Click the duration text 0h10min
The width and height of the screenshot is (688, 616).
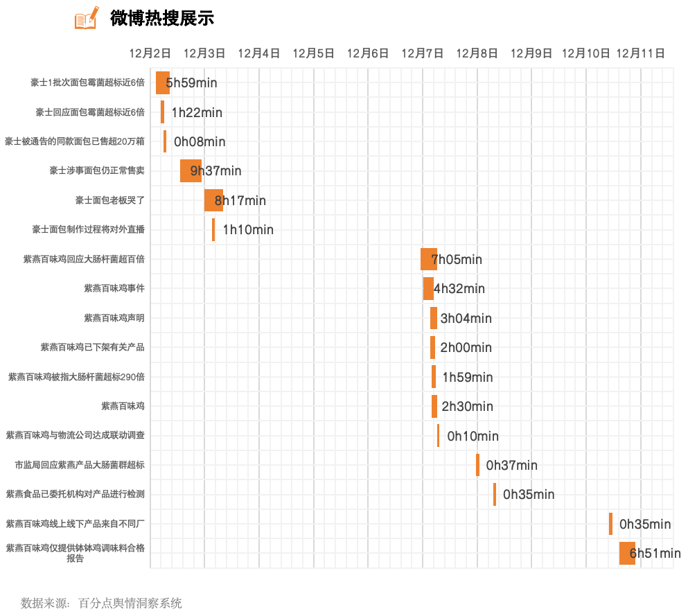click(x=473, y=436)
